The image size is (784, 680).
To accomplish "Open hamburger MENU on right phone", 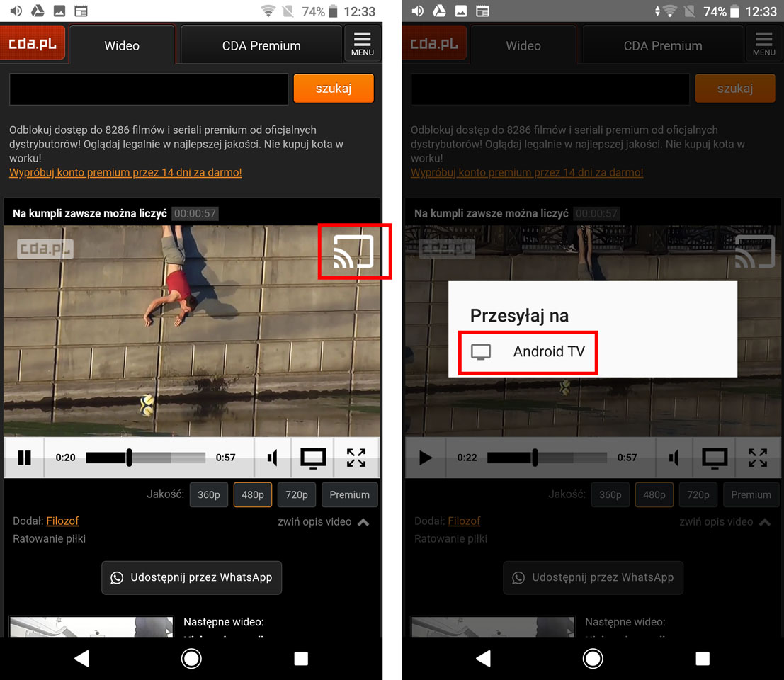I will coord(764,44).
